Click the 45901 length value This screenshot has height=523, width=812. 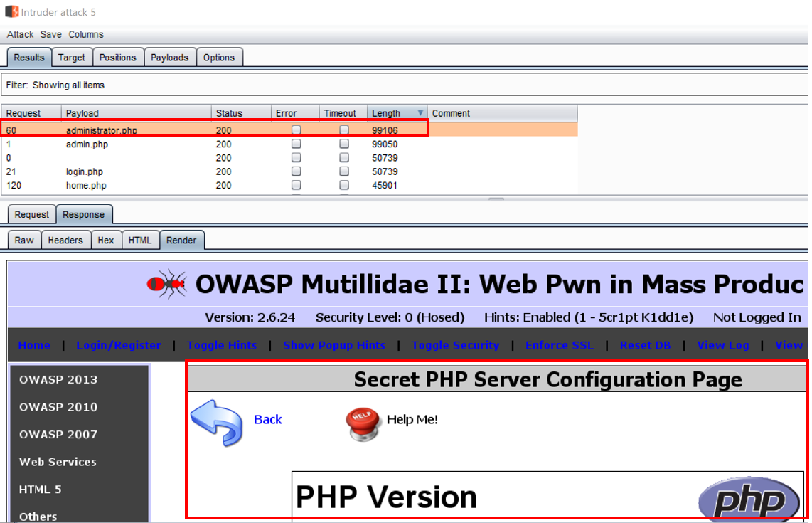(x=385, y=185)
